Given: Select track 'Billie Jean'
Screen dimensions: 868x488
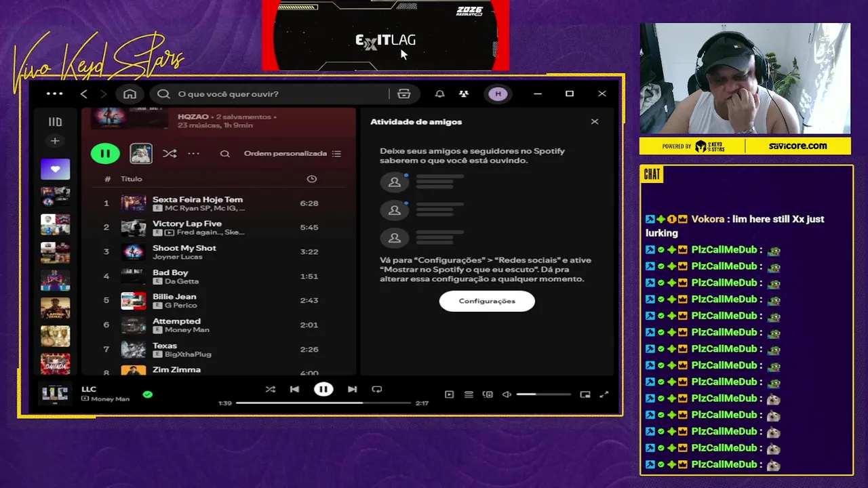Looking at the screenshot, I should pyautogui.click(x=174, y=297).
